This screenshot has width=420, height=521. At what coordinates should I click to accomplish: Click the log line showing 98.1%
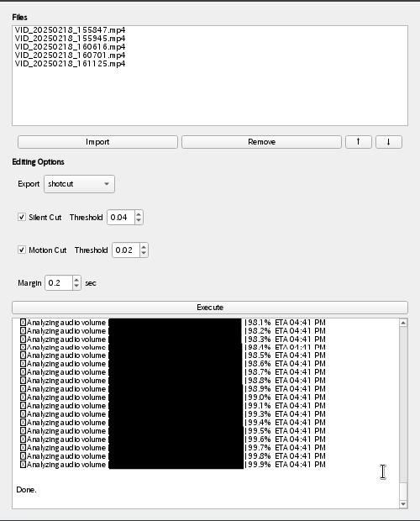tap(173, 323)
